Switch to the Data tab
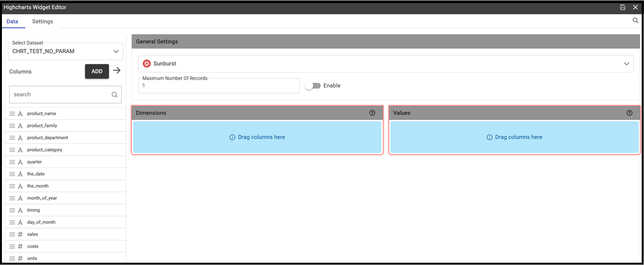Screen dimensions: 644x265 (12, 21)
